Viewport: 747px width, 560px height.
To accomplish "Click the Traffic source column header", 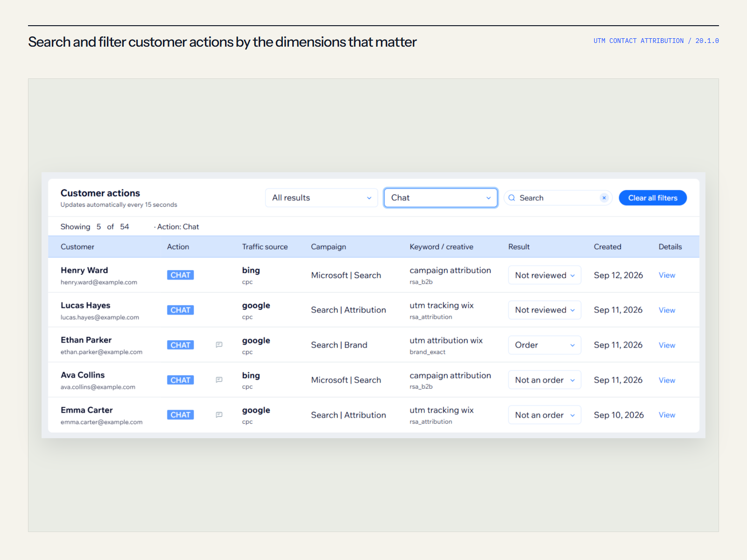I will pyautogui.click(x=265, y=247).
